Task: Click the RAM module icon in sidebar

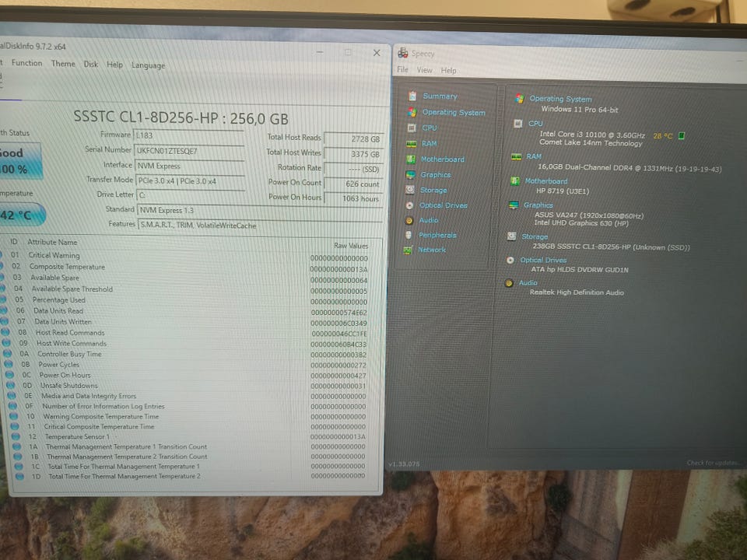Action: pos(411,143)
